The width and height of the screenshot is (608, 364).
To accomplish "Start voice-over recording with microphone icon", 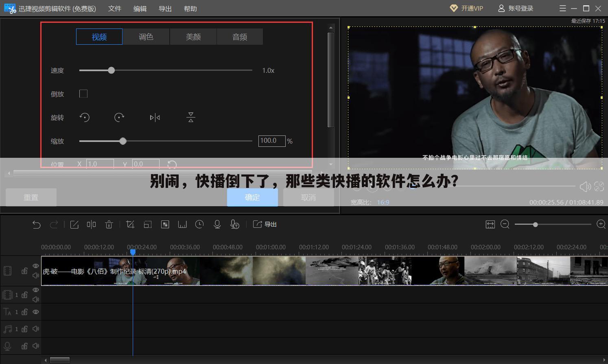I will point(217,225).
